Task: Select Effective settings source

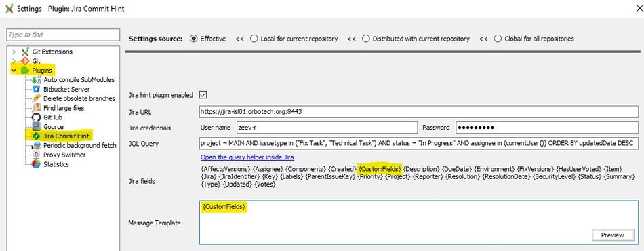Action: pyautogui.click(x=193, y=39)
